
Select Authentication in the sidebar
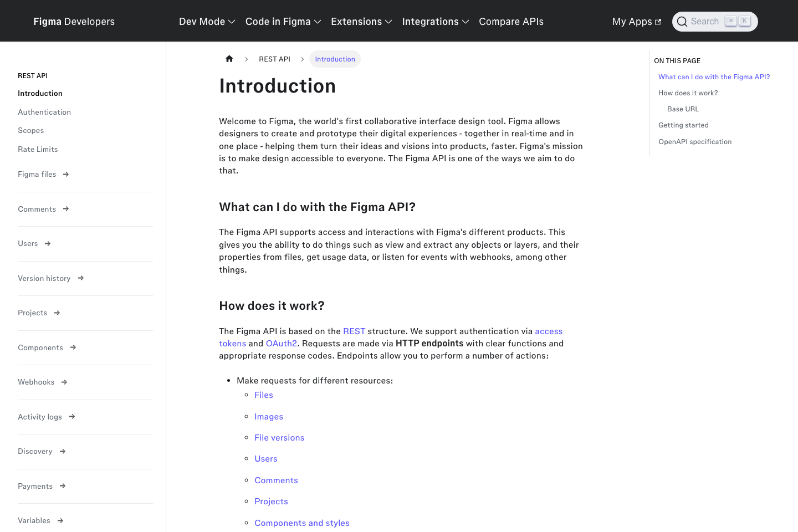point(44,112)
